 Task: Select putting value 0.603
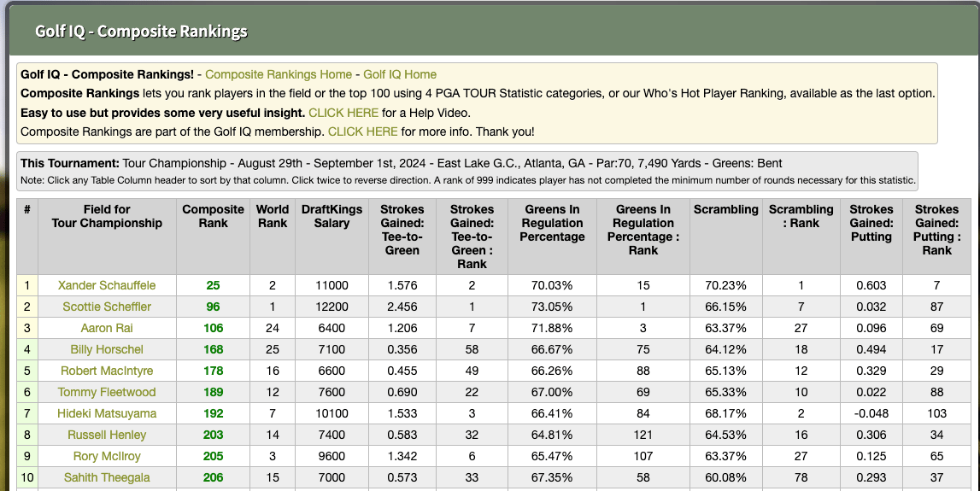pyautogui.click(x=871, y=285)
